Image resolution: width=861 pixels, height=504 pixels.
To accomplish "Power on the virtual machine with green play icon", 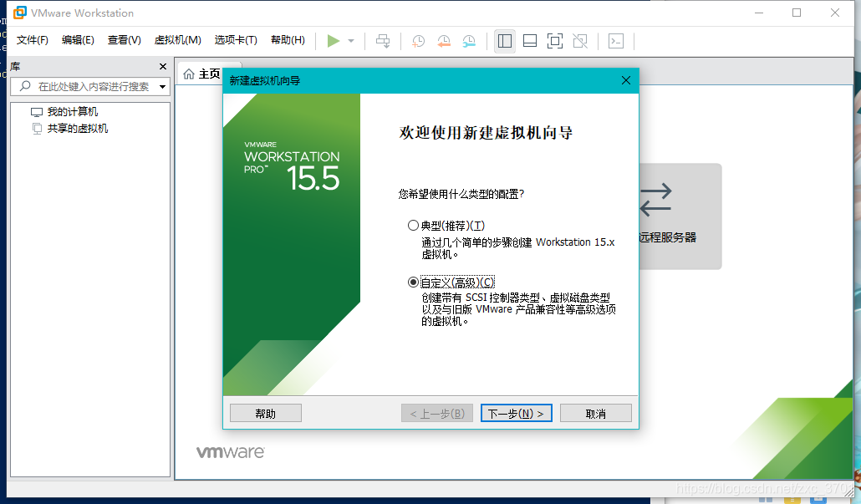I will (x=333, y=40).
